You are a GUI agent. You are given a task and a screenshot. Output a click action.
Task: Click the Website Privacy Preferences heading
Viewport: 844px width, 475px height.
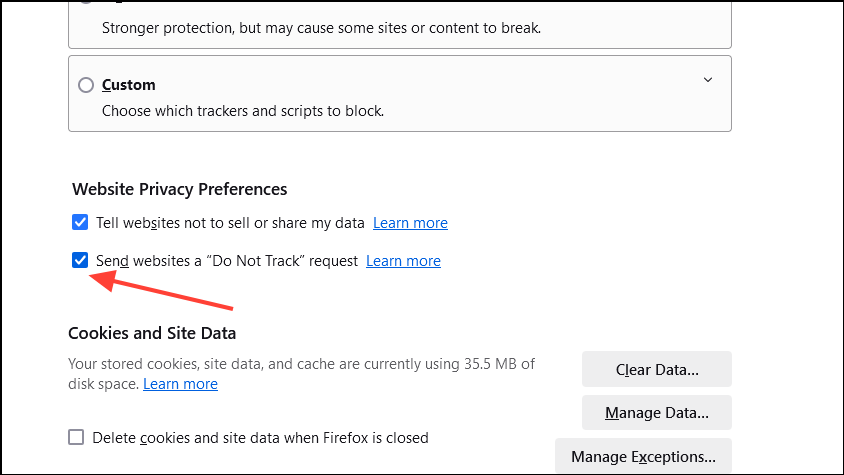[x=180, y=189]
